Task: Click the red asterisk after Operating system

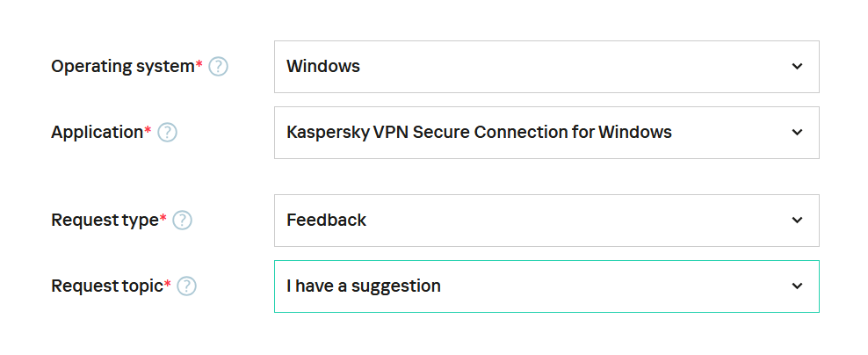Action: [199, 65]
